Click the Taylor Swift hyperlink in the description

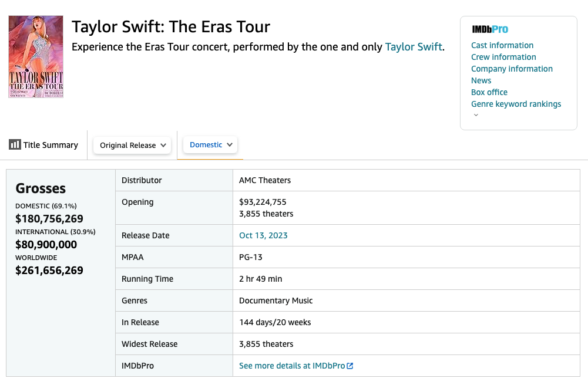point(414,46)
